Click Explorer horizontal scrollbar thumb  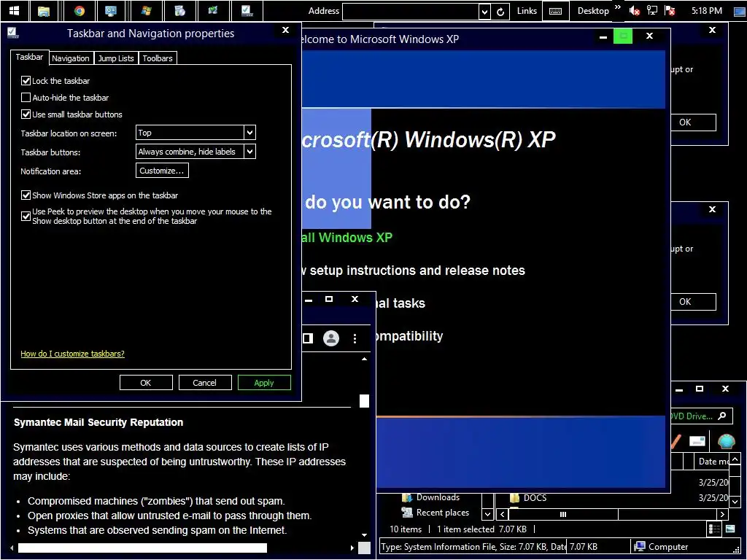pyautogui.click(x=563, y=514)
